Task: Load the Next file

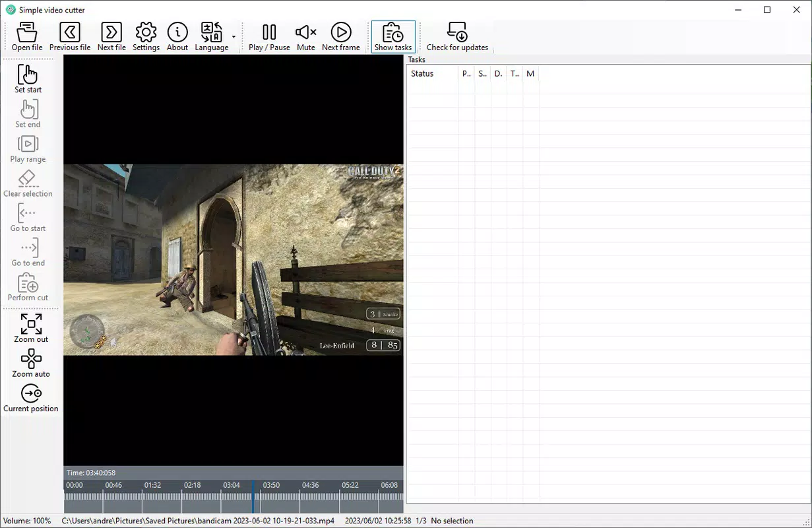Action: (111, 37)
